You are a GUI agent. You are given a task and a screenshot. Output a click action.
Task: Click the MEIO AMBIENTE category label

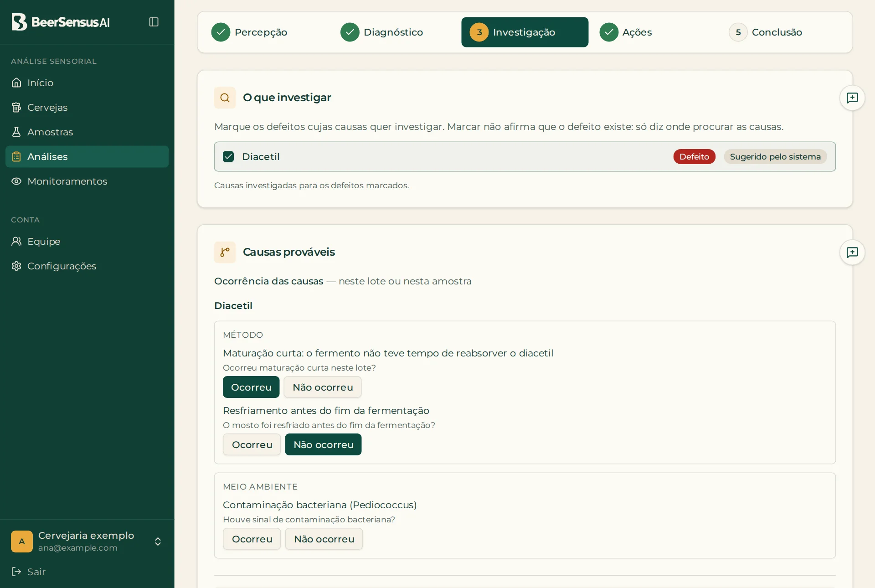[x=260, y=486]
